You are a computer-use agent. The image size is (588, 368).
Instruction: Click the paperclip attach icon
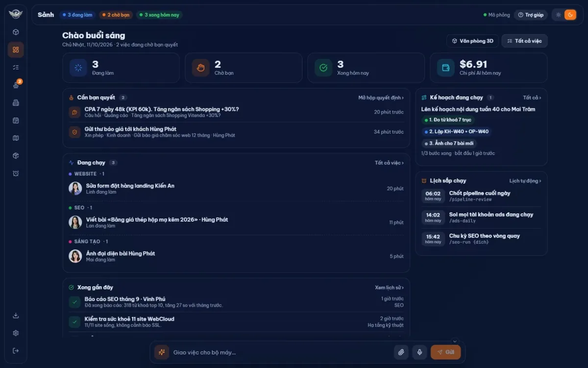(x=401, y=352)
